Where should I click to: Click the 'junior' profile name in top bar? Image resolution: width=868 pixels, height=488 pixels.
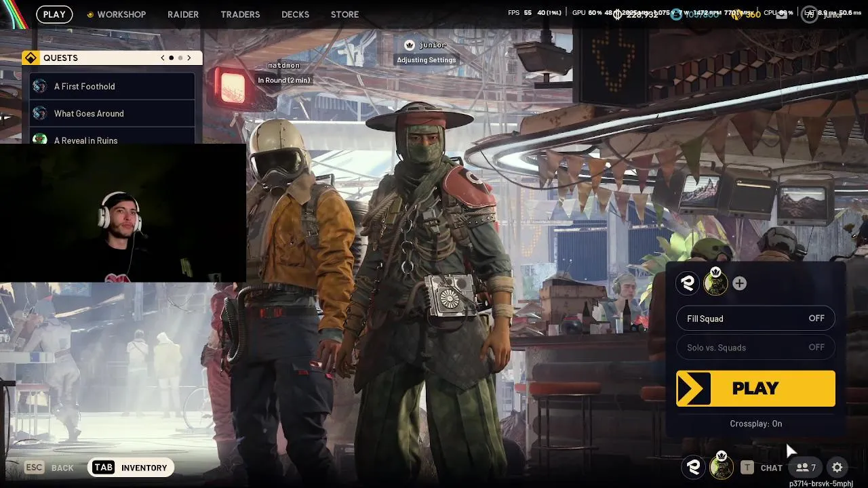coord(833,15)
